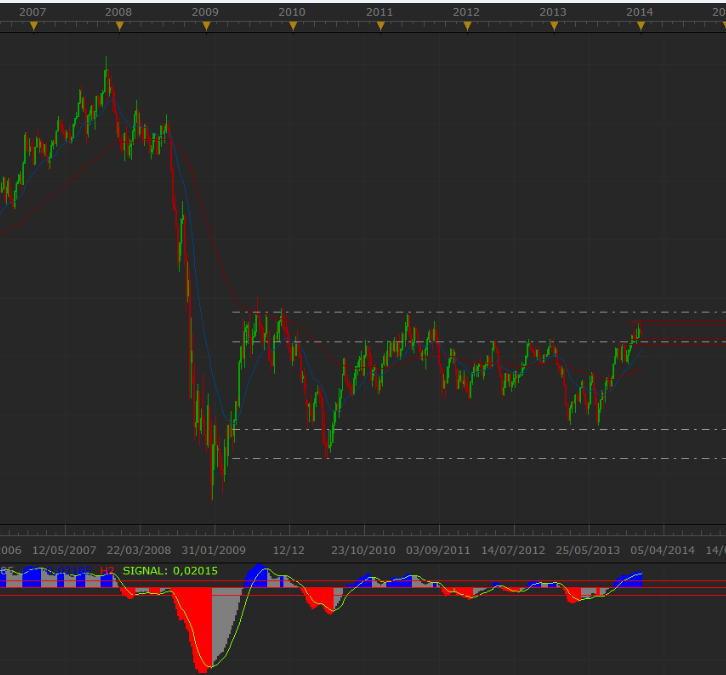Click the 2014 year marker triangle

click(640, 26)
